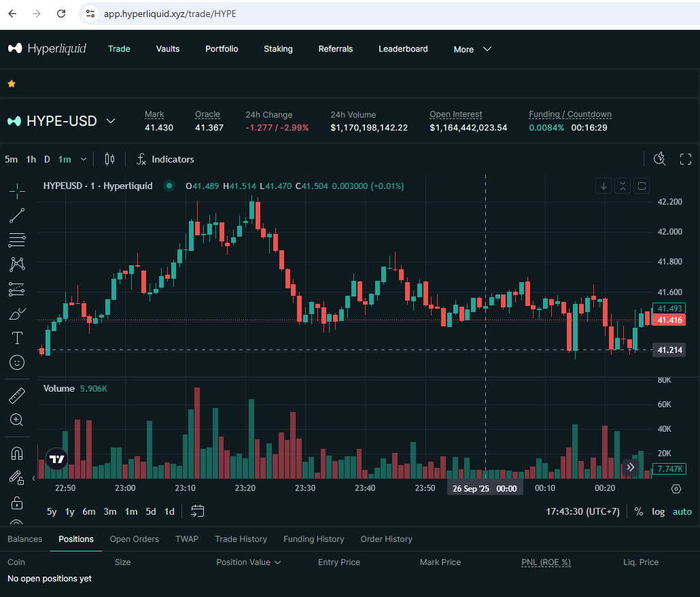
Task: Open the candlestick chart style selector
Action: point(109,159)
